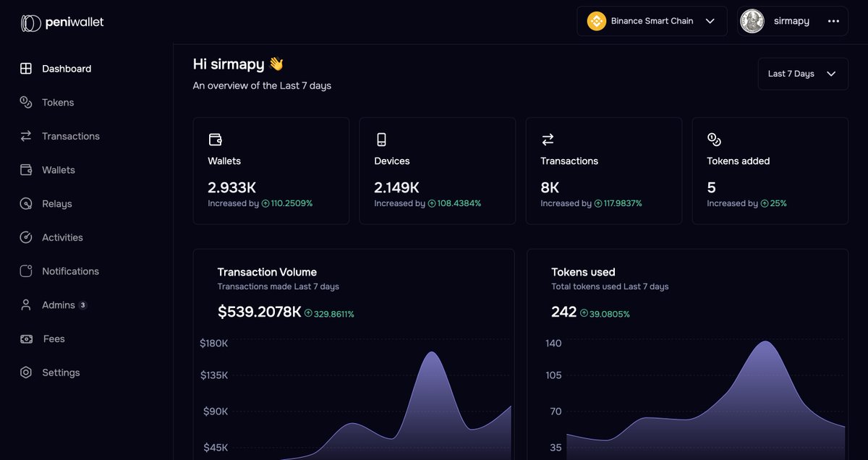The height and width of the screenshot is (460, 868).
Task: Open Fees page in sidebar
Action: pos(54,338)
